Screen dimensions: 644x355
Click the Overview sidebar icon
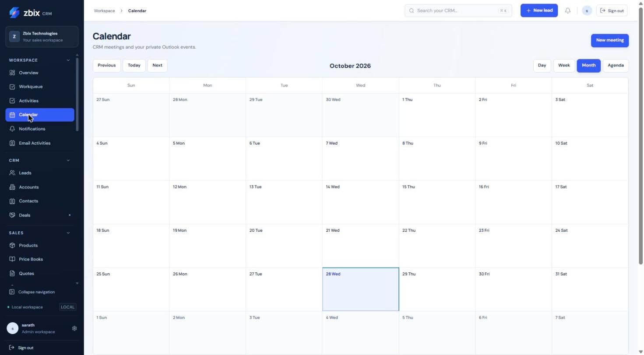click(12, 73)
